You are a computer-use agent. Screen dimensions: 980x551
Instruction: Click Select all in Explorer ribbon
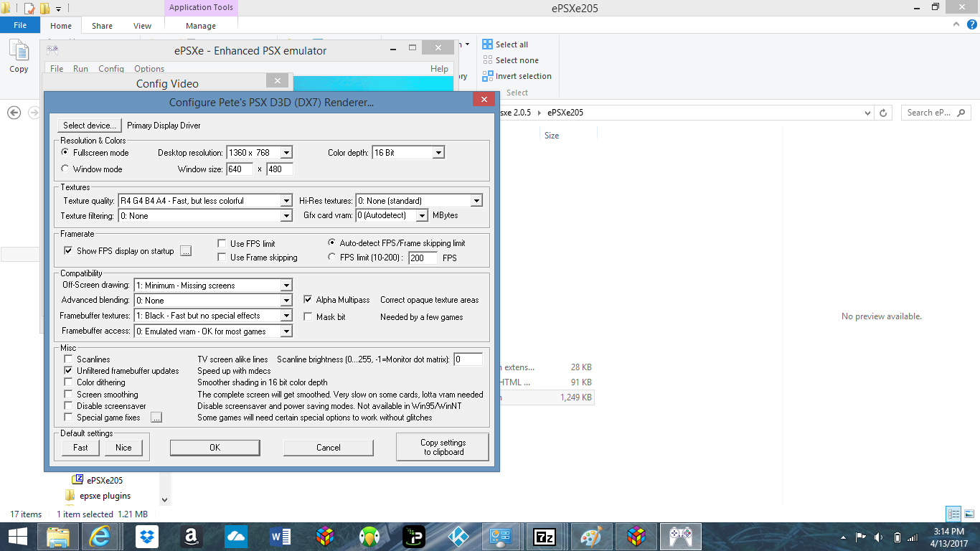point(505,44)
